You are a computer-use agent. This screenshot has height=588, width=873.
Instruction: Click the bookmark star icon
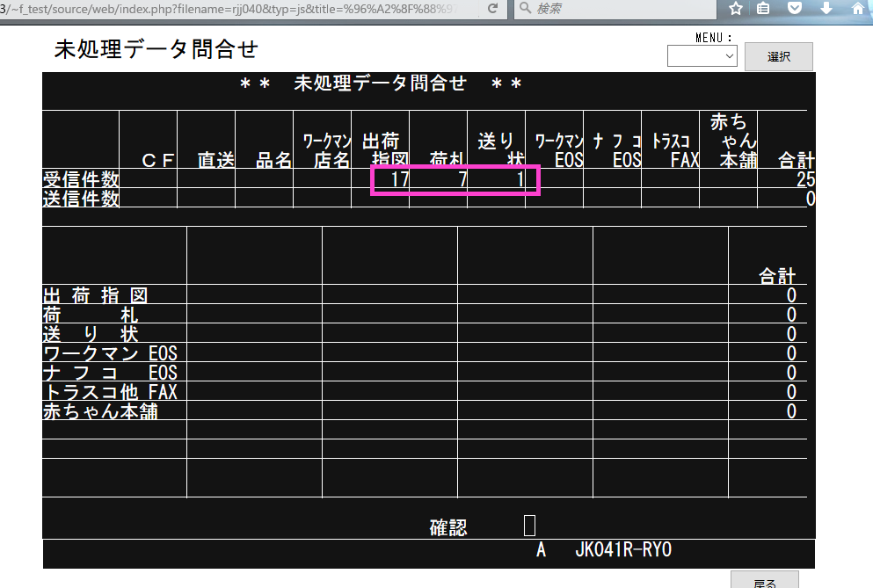point(736,9)
